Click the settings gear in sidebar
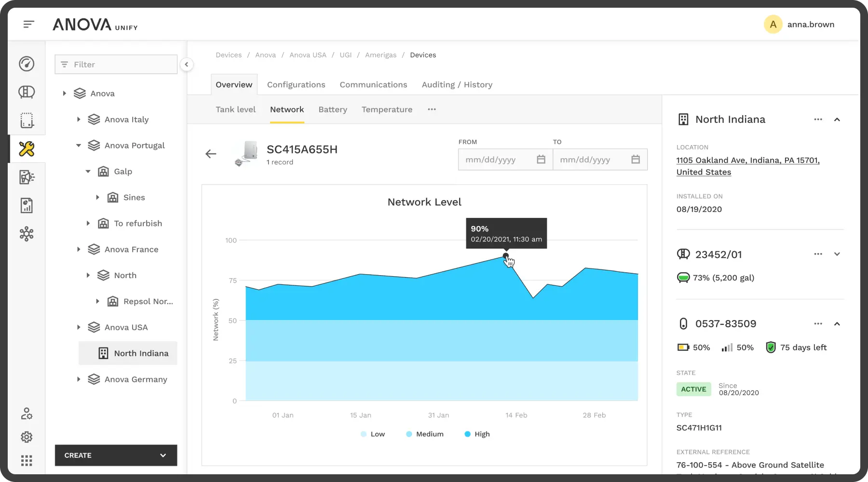The width and height of the screenshot is (868, 482). point(27,437)
